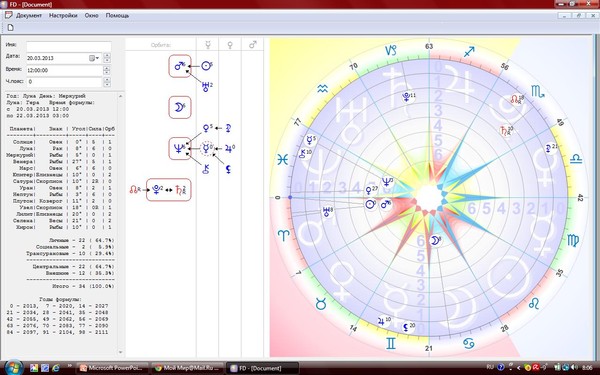Screen dimensions: 600x375
Task: Increase the date with stepper arrow
Action: 107,56
